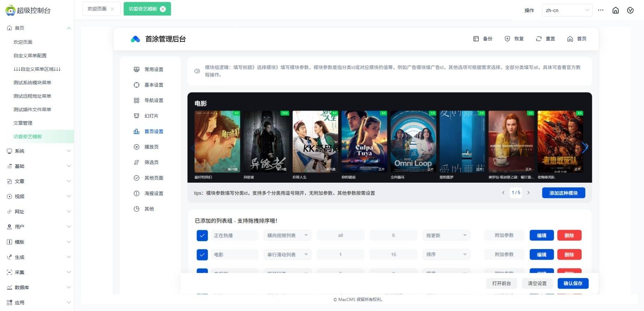Open 其他页面 check-circle icon

point(137,178)
